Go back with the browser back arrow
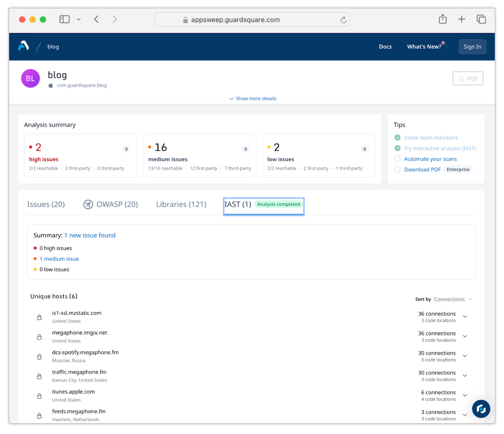This screenshot has height=434, width=504. pyautogui.click(x=96, y=19)
